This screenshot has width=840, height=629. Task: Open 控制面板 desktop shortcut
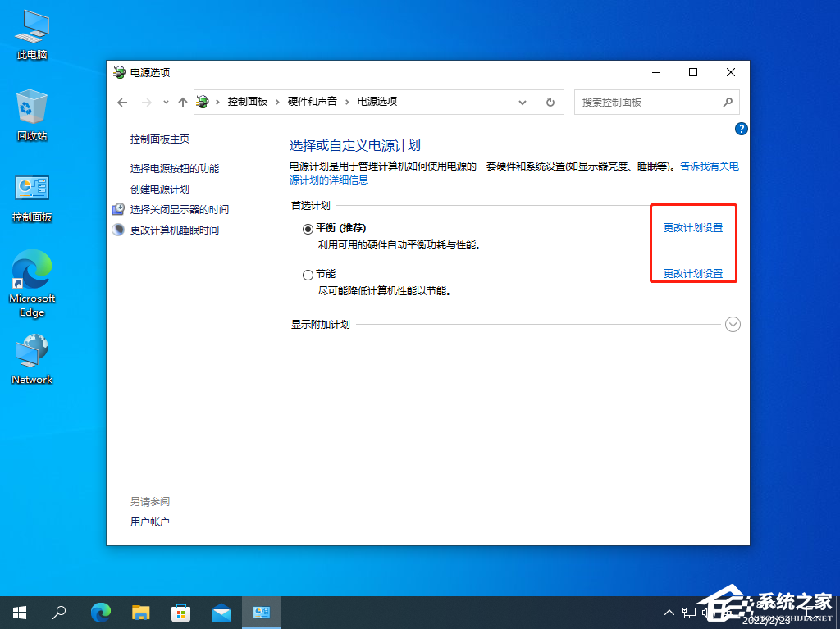tap(32, 198)
